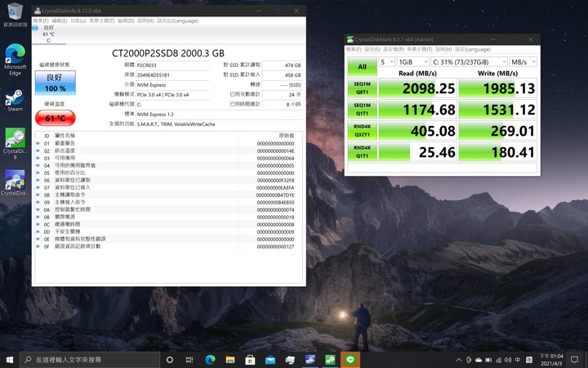Click the Cortana circle in the taskbar
This screenshot has height=368, width=588.
(170, 360)
